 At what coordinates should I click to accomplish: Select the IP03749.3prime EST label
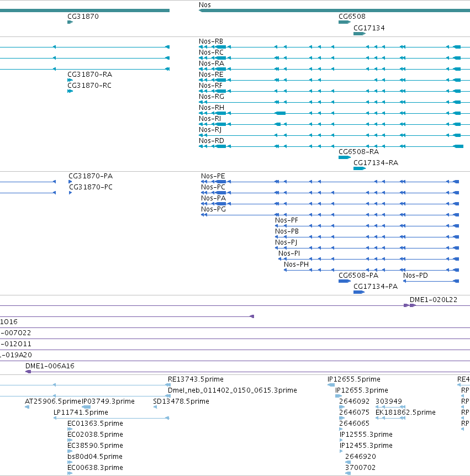[108, 401]
